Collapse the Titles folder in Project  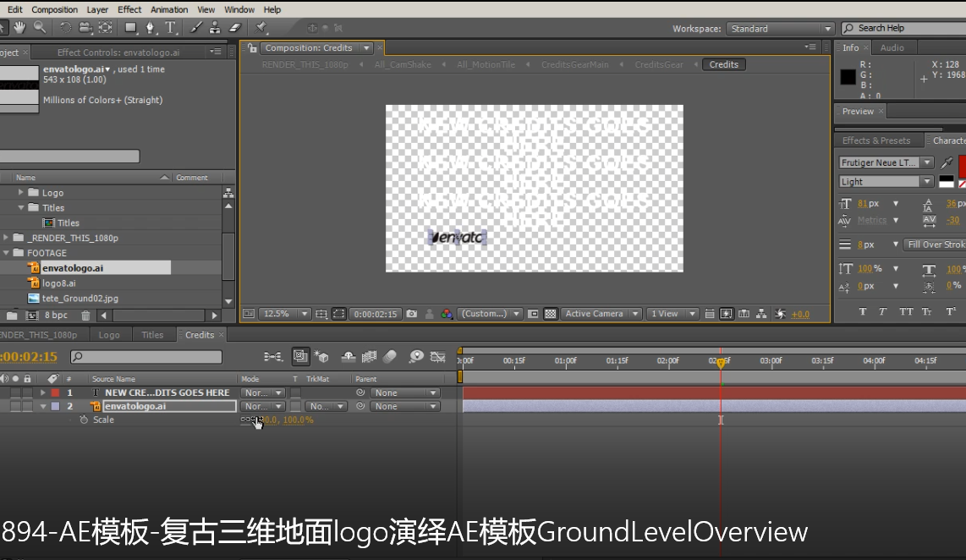pos(21,208)
